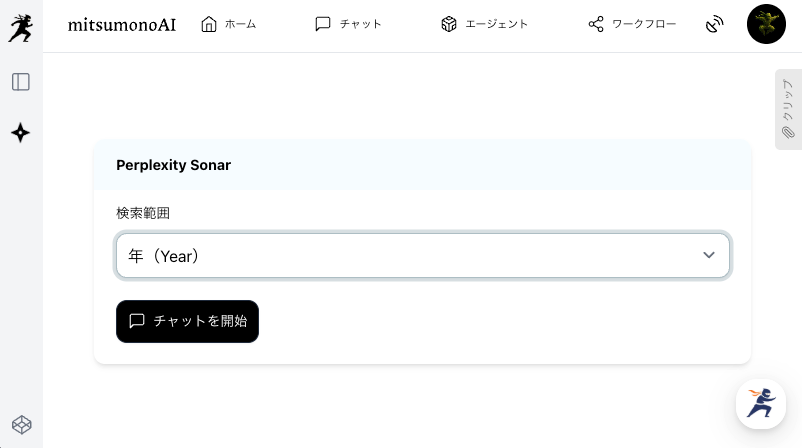Click the ninja logo in the top-left corner
The height and width of the screenshot is (448, 802).
point(20,28)
